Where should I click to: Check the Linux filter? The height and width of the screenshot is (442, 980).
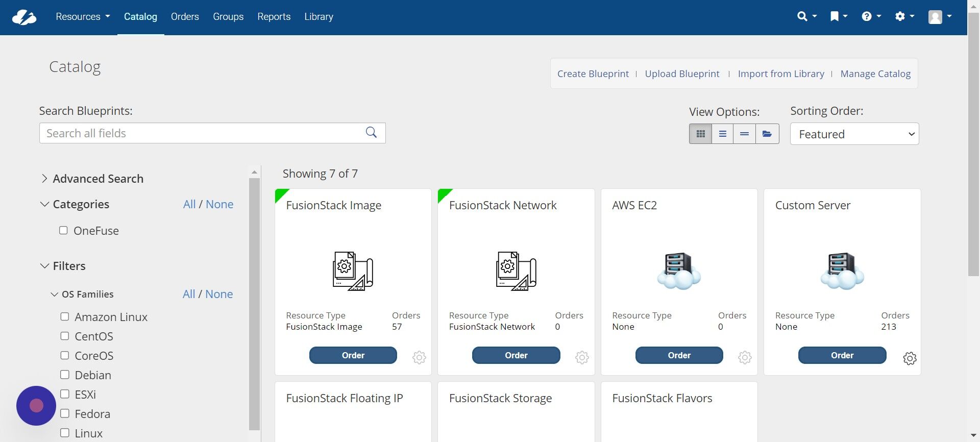(x=65, y=433)
